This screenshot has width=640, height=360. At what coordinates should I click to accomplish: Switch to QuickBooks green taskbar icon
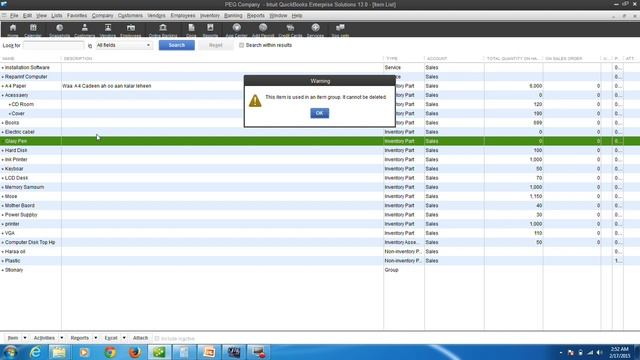(x=159, y=352)
